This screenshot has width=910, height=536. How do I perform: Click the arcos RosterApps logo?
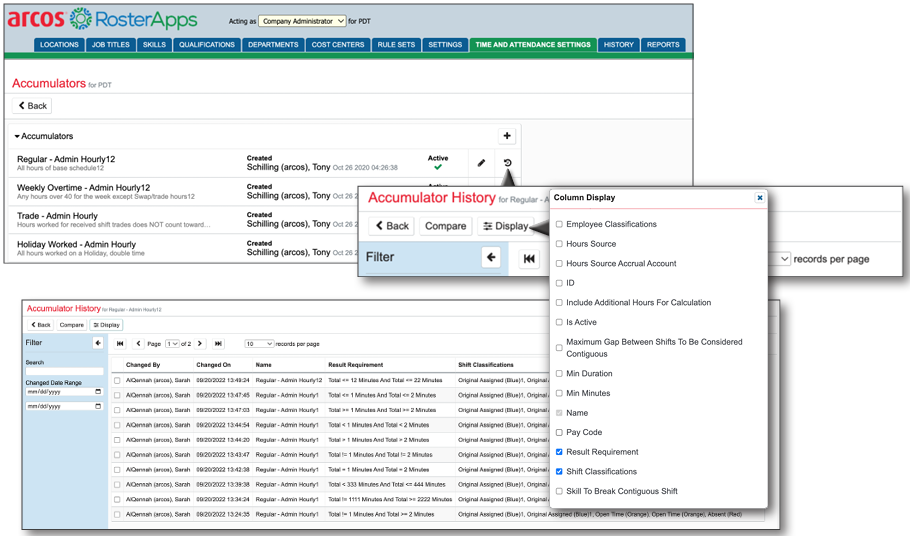[102, 19]
